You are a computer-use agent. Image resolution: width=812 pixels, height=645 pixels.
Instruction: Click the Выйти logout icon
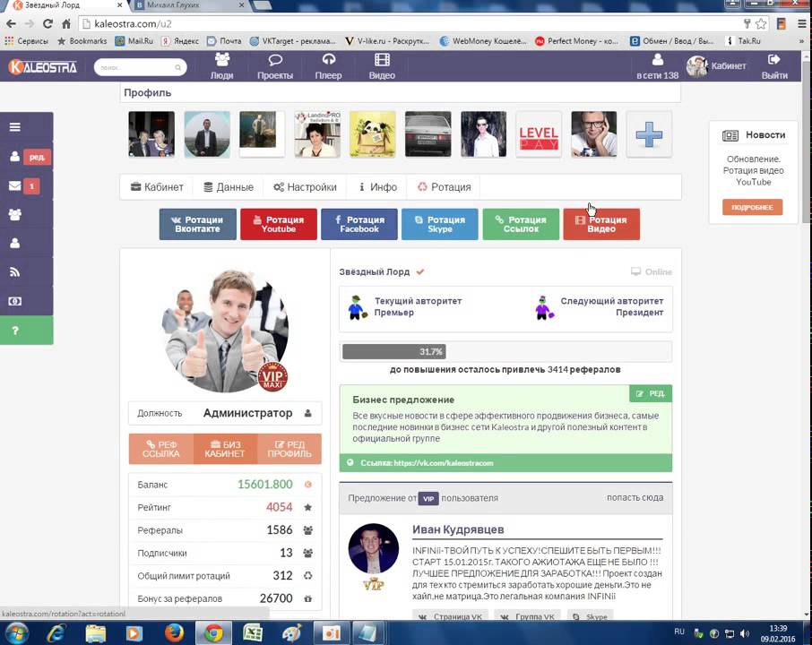point(774,60)
